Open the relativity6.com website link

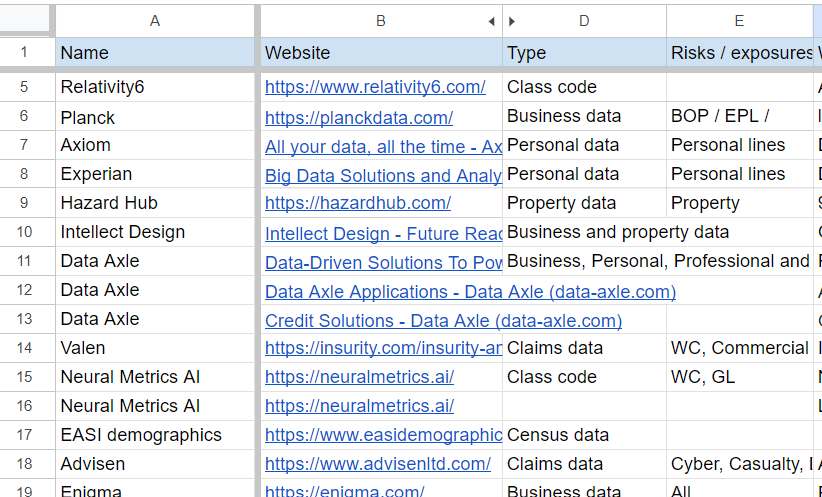pos(375,87)
